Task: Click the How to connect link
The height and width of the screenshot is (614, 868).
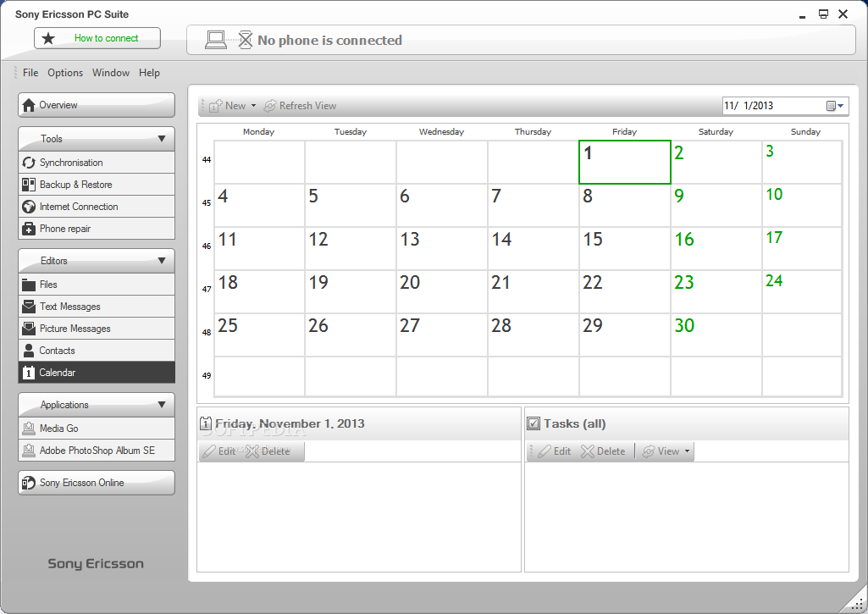Action: point(107,38)
